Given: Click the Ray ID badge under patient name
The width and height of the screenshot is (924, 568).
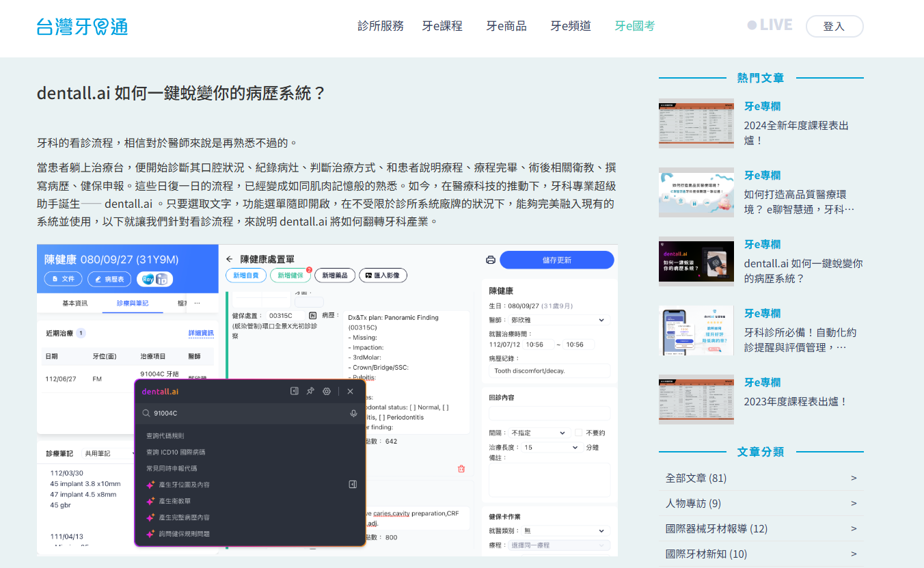Looking at the screenshot, I should (x=154, y=279).
